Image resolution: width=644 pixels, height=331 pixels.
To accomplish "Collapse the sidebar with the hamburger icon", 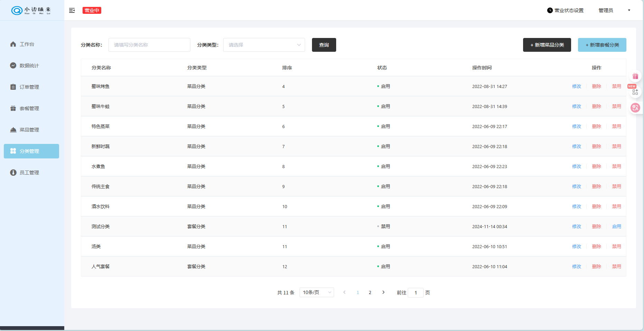I will [x=72, y=10].
